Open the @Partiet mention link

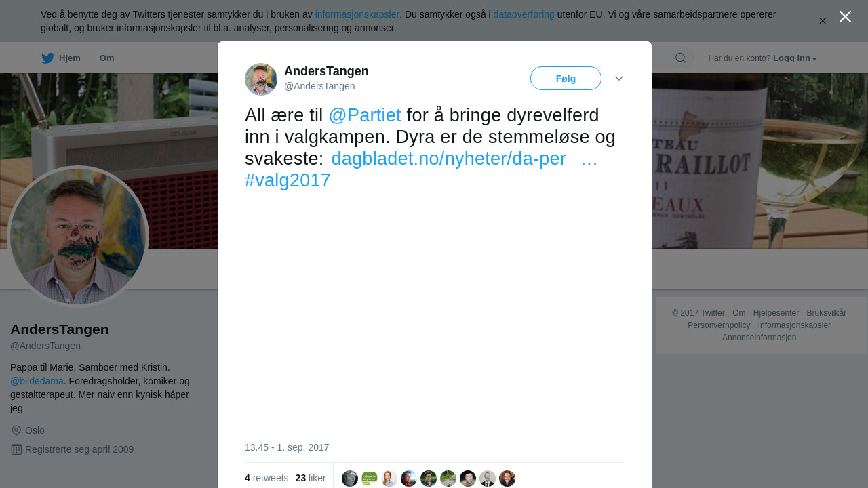[365, 115]
